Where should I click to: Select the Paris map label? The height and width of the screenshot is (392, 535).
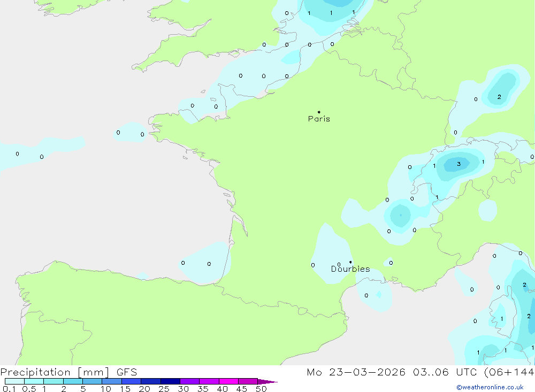pos(319,119)
